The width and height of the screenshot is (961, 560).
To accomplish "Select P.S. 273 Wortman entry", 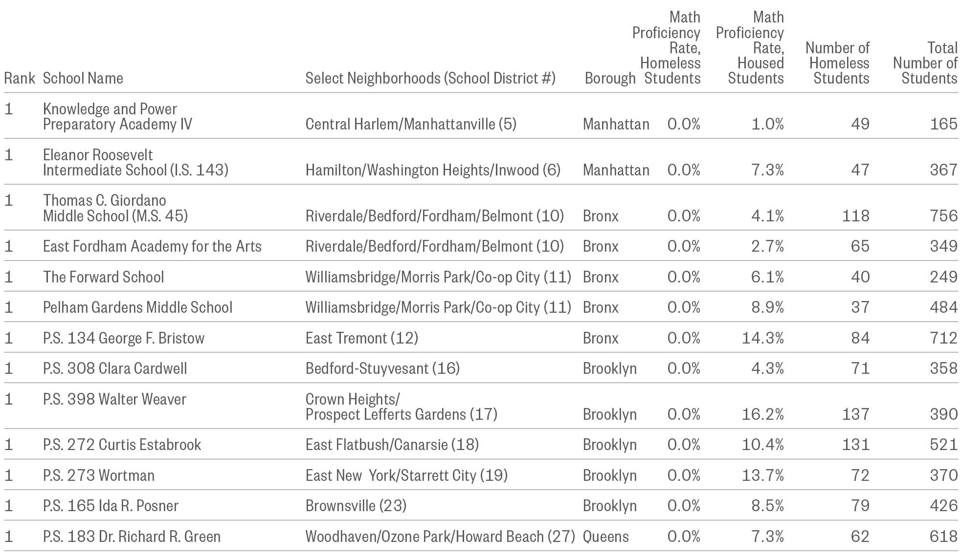I will tap(99, 475).
